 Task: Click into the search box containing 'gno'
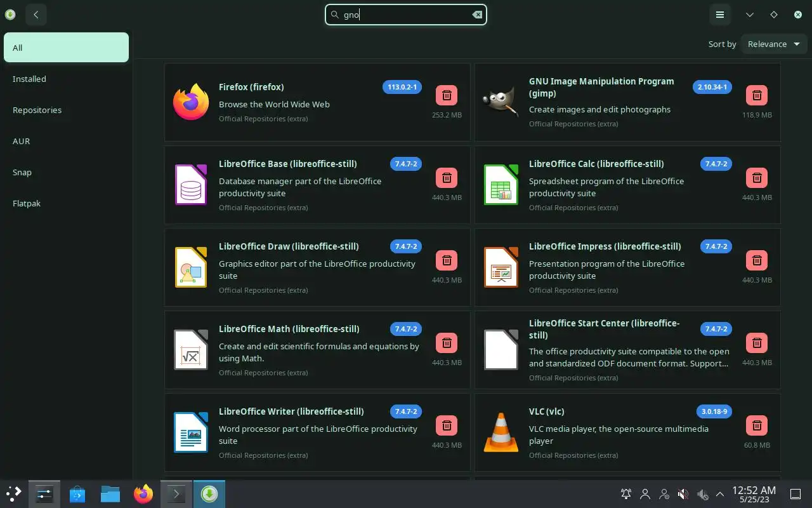coord(406,15)
